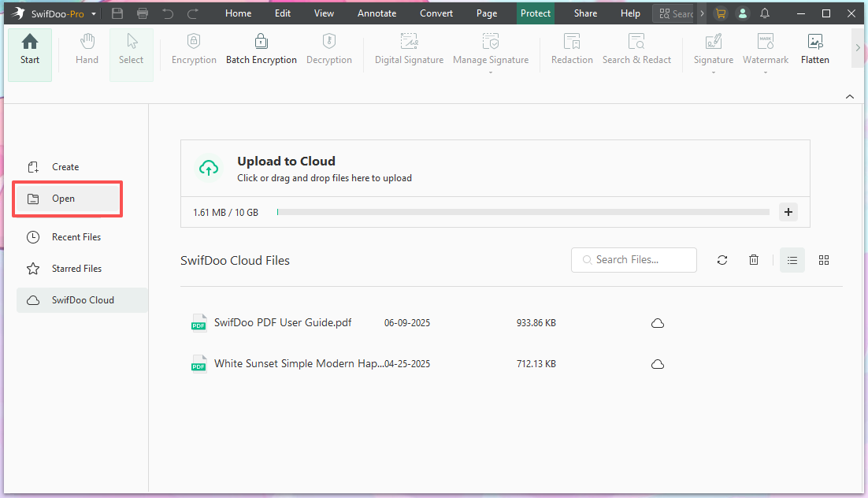
Task: Switch to the Annotate tab
Action: coord(377,13)
